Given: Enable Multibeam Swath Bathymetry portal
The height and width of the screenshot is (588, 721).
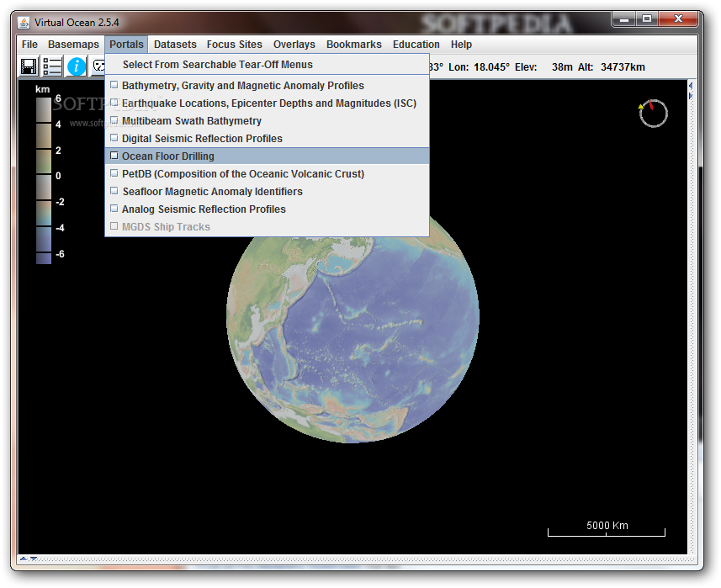Looking at the screenshot, I should tap(114, 120).
